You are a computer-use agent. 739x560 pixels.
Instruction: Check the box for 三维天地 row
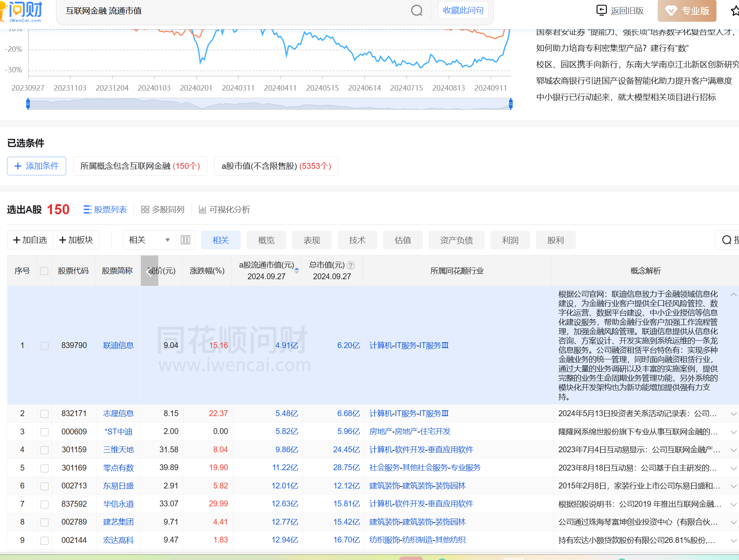pyautogui.click(x=45, y=450)
